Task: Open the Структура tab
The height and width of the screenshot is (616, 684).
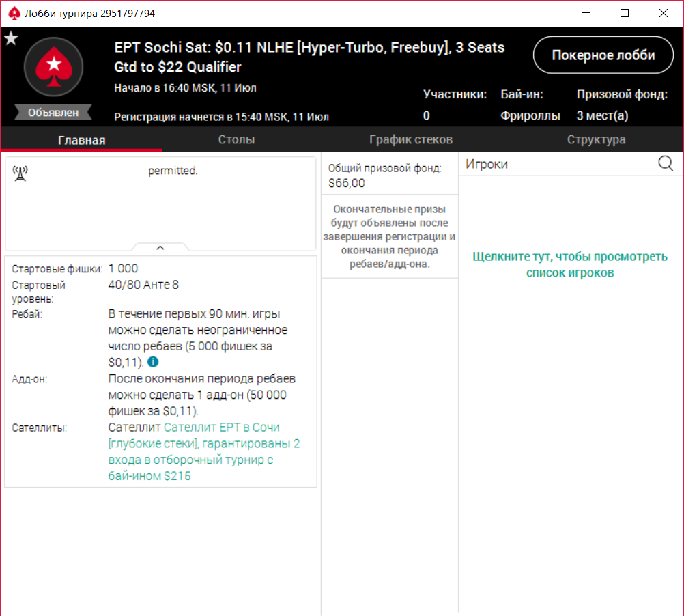Action: 597,139
